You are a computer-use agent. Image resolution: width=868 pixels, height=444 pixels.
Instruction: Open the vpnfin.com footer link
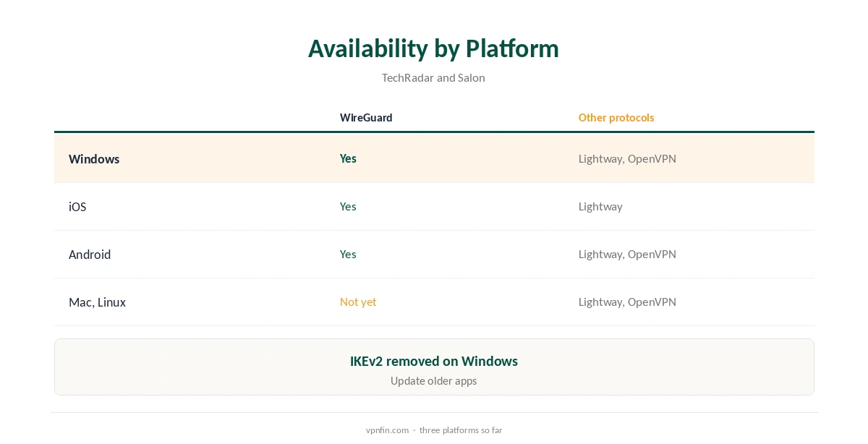(387, 430)
